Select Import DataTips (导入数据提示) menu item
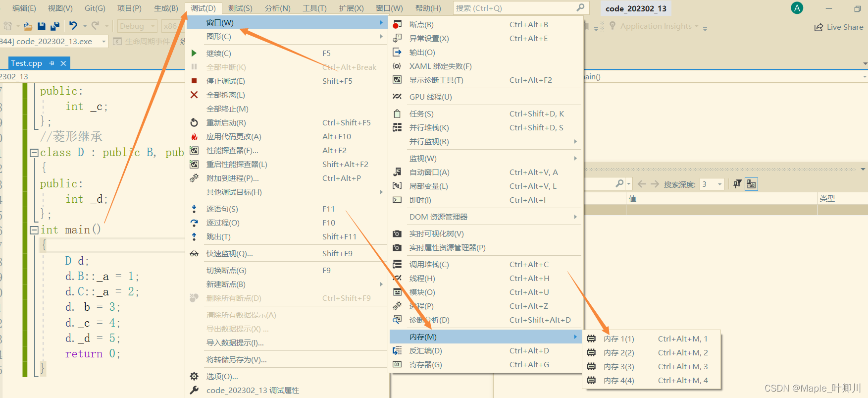The height and width of the screenshot is (398, 868). (287, 342)
